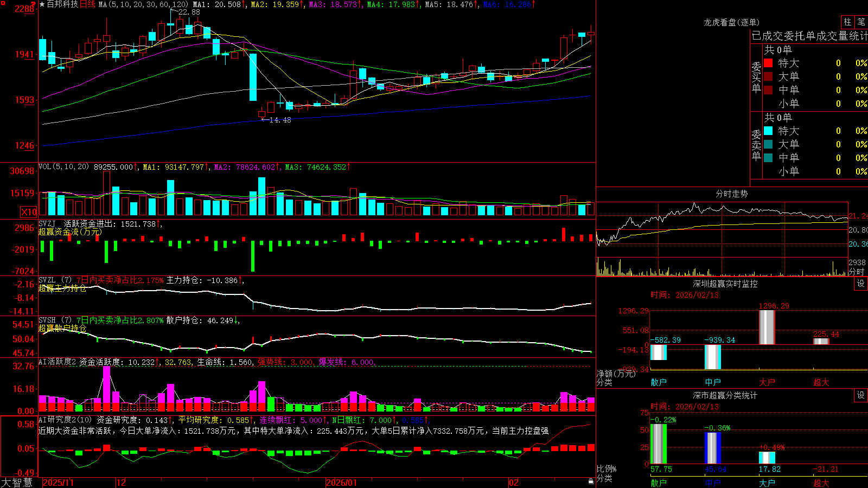The height and width of the screenshot is (488, 868).
Task: Click the 45.64 中户 blue bar in 分类统计
Action: (x=712, y=448)
